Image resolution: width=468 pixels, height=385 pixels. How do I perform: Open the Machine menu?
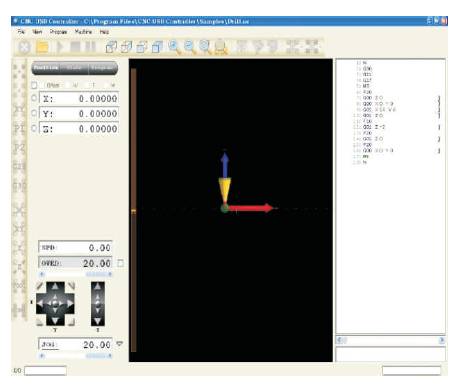[x=83, y=32]
